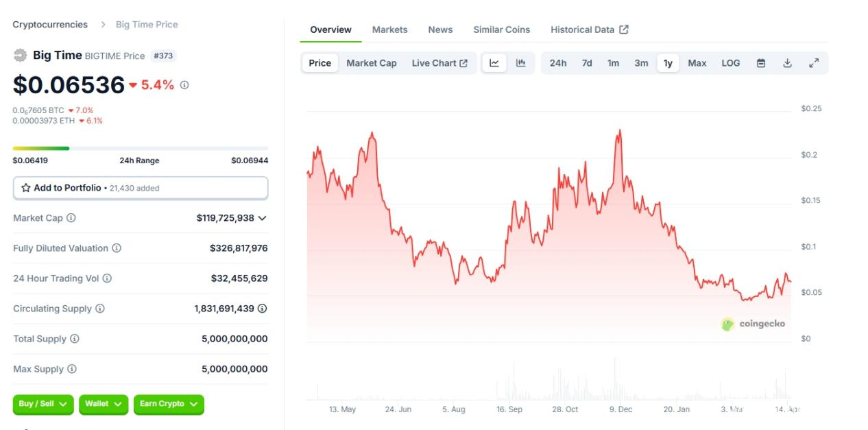Click the Market Cap info icon
The height and width of the screenshot is (430, 868).
(71, 218)
